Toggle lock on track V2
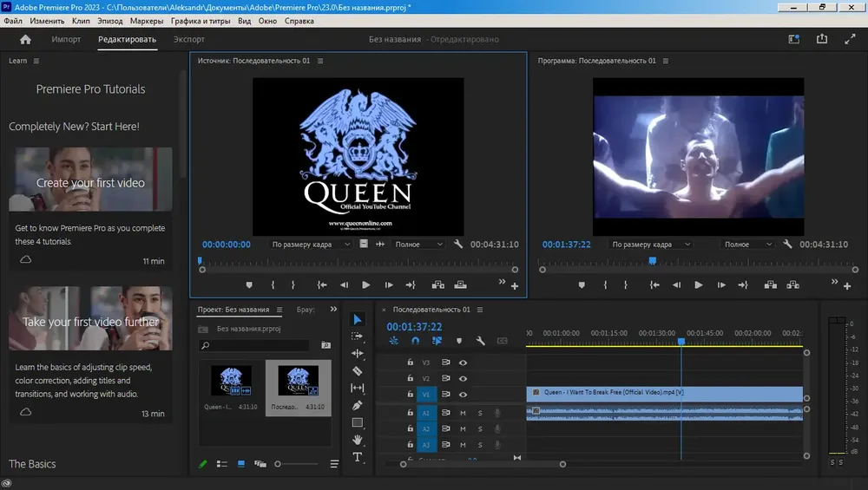The height and width of the screenshot is (490, 868). (411, 378)
